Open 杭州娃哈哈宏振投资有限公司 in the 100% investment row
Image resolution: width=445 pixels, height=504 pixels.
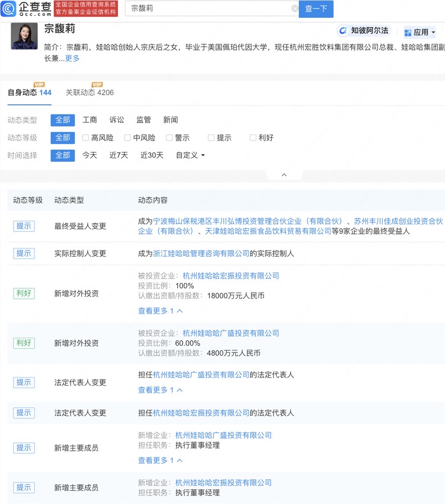click(x=231, y=276)
